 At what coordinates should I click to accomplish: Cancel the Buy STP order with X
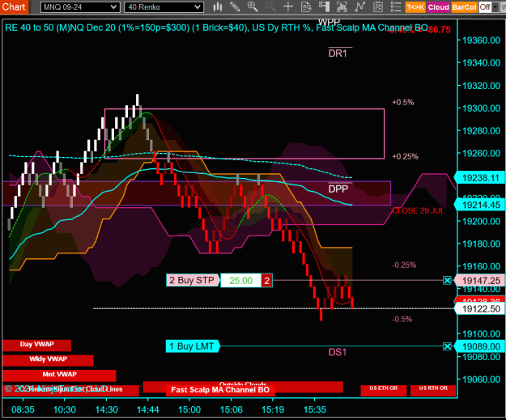(447, 280)
